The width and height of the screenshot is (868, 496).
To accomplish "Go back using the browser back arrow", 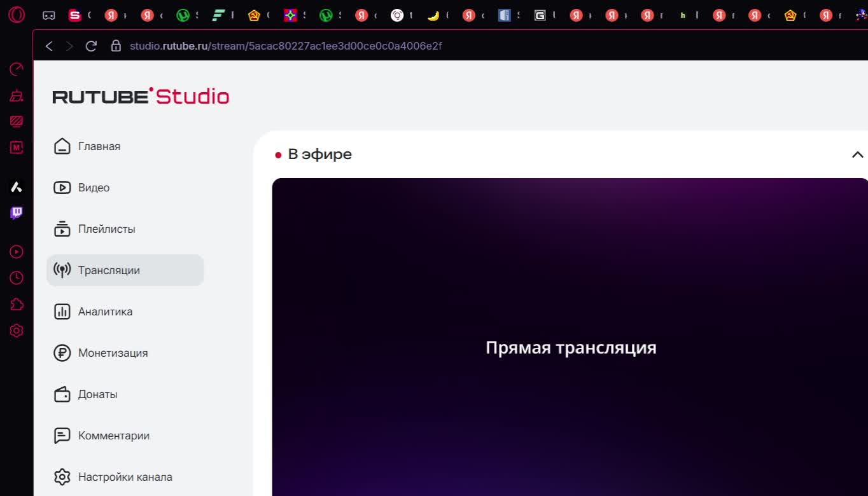I will tap(49, 46).
